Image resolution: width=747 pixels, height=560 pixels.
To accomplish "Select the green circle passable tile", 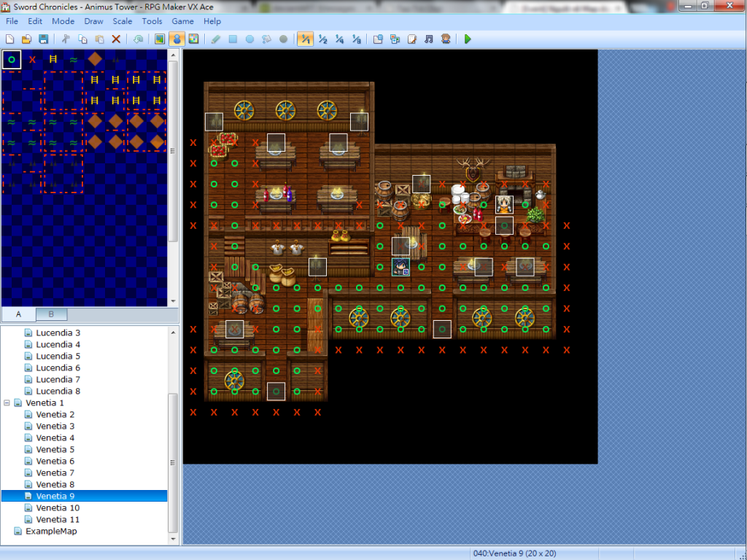I will (x=12, y=60).
